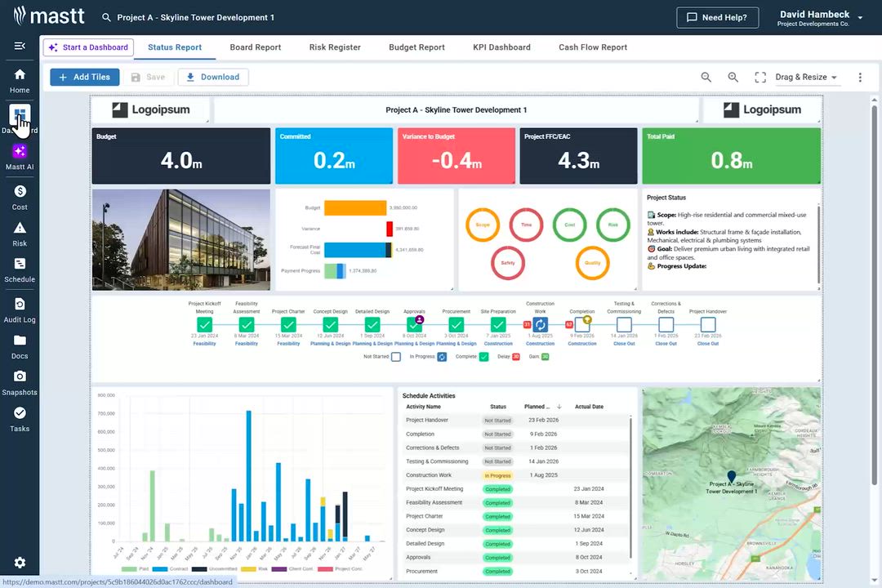Select the Cost section in the sidebar
Screen dimensions: 882x588
[19, 196]
